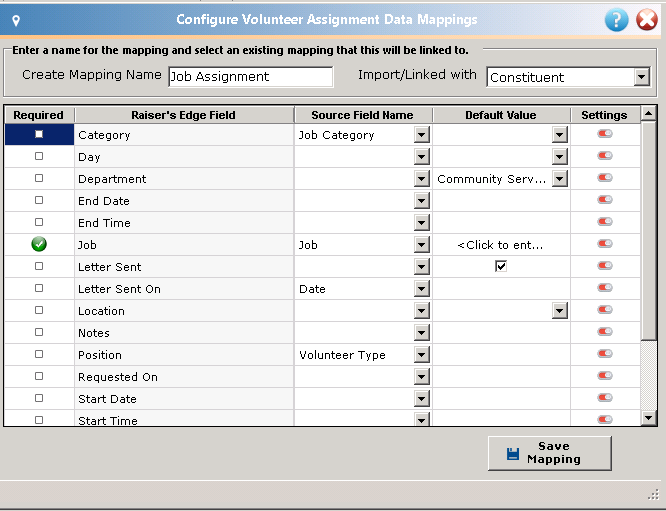Screen dimensions: 666x511
Task: Click the Settings column header
Action: click(x=605, y=115)
